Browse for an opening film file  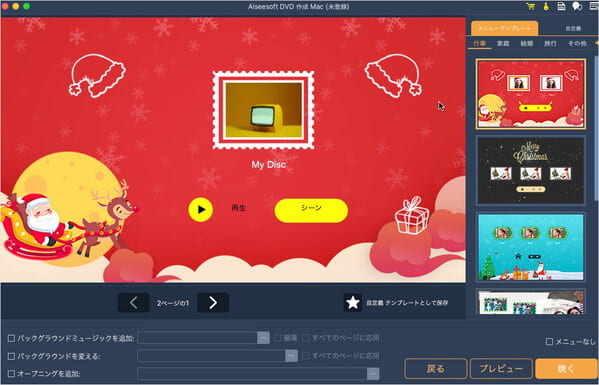(x=373, y=374)
